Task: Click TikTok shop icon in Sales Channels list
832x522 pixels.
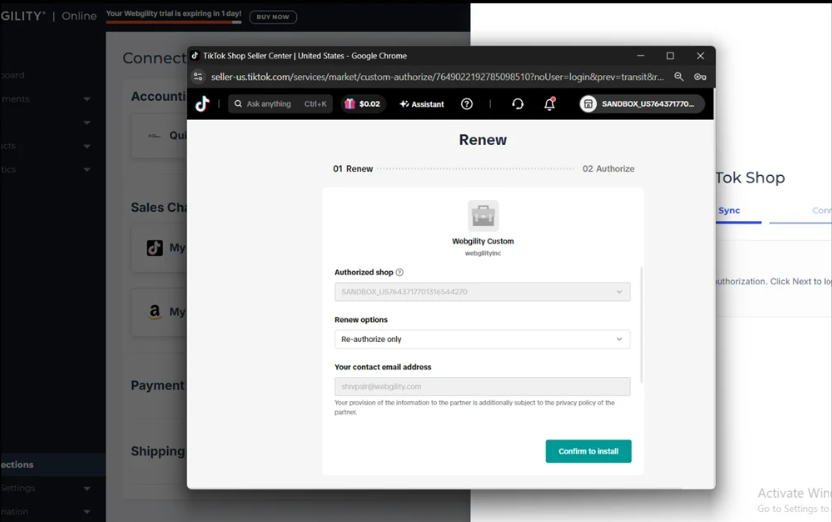Action: (155, 248)
